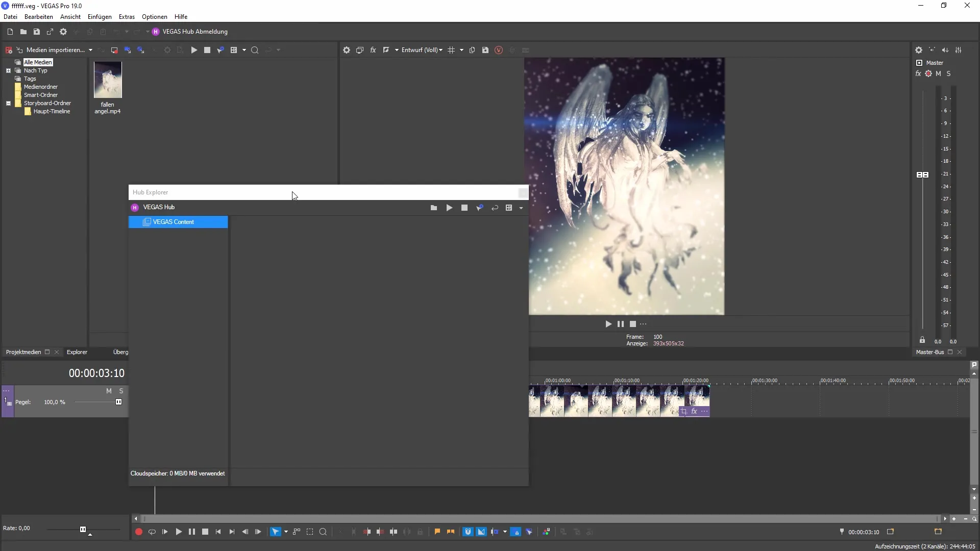Toggle loop playback in transport bar

pos(152,532)
